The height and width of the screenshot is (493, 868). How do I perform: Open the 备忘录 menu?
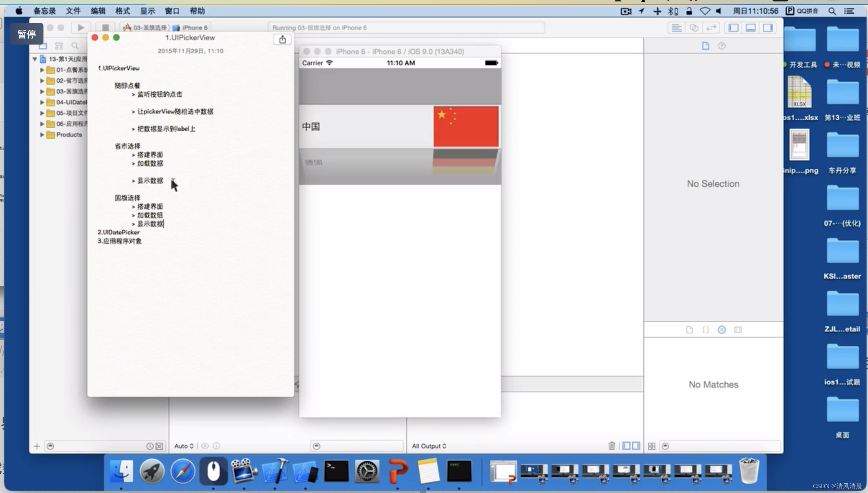pos(45,11)
